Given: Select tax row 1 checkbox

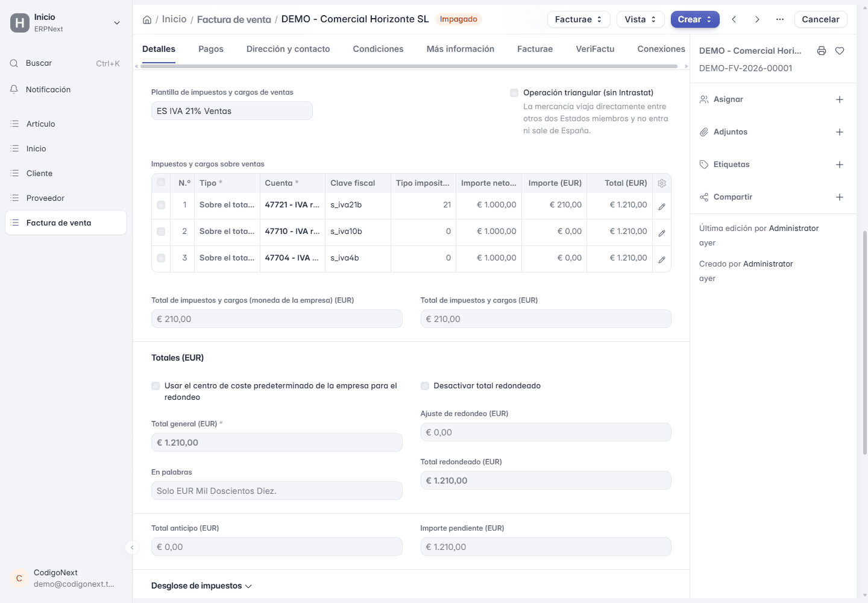Looking at the screenshot, I should pos(161,205).
